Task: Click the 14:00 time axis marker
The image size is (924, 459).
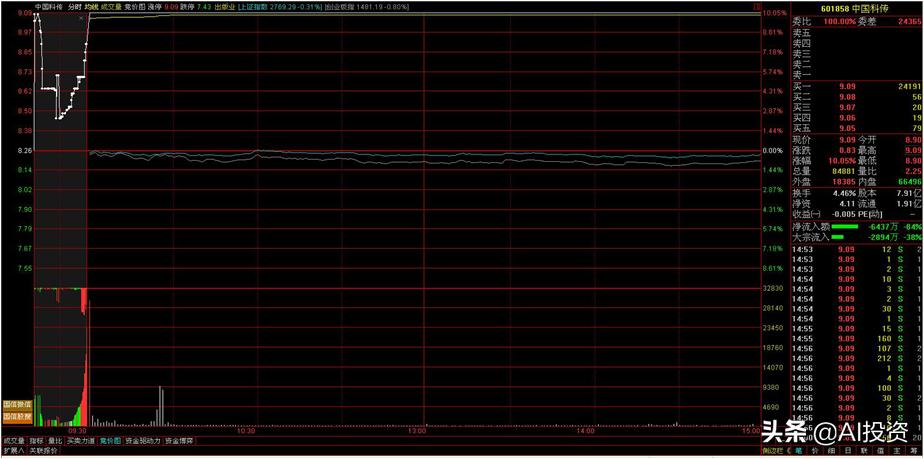Action: click(586, 431)
